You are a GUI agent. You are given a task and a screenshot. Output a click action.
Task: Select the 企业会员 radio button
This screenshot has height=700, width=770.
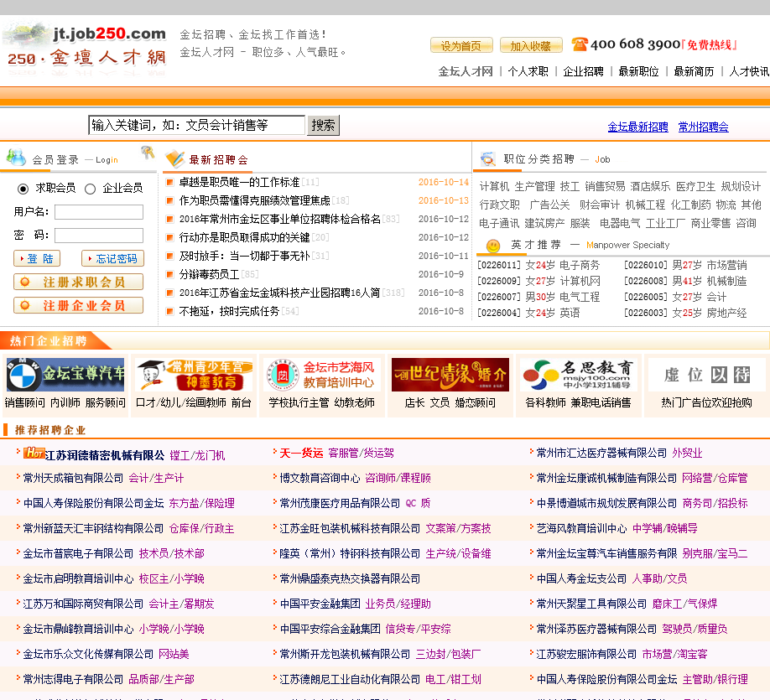coord(90,189)
